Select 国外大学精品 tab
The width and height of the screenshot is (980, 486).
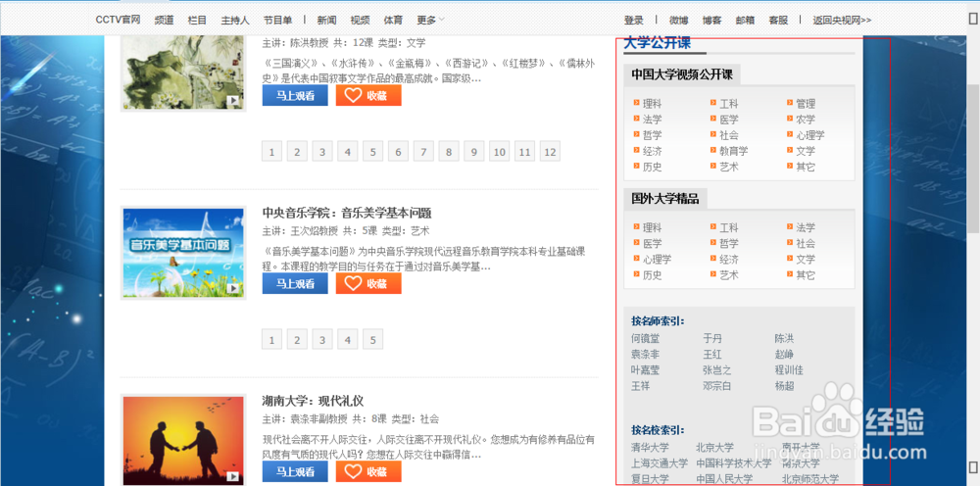tap(665, 199)
